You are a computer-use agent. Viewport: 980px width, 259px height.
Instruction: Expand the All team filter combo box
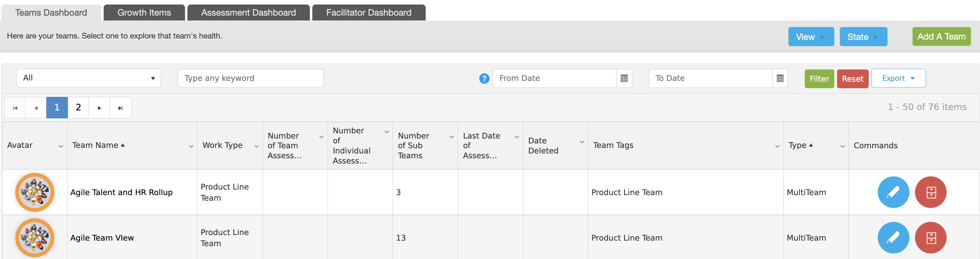pos(89,78)
